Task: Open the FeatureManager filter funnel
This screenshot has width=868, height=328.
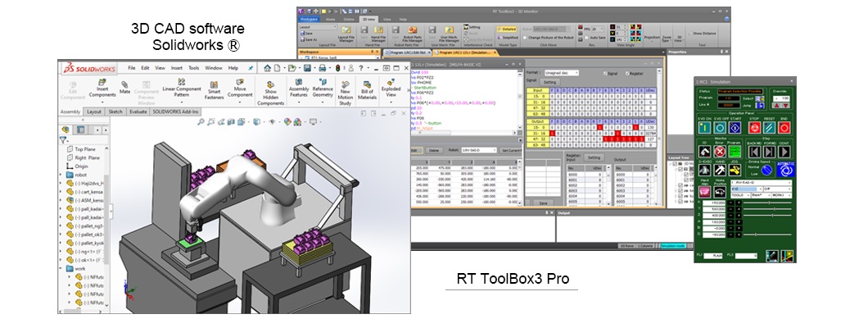Action: [x=63, y=140]
